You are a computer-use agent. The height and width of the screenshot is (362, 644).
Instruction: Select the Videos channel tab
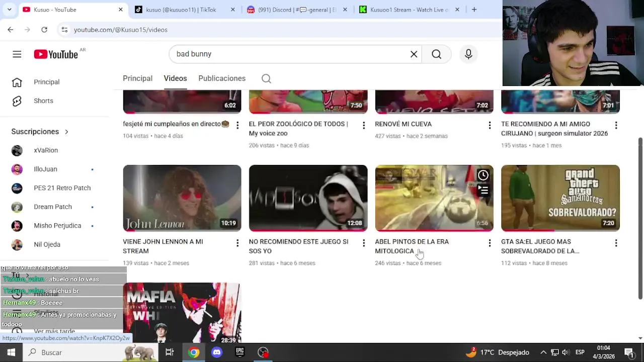[x=175, y=78]
